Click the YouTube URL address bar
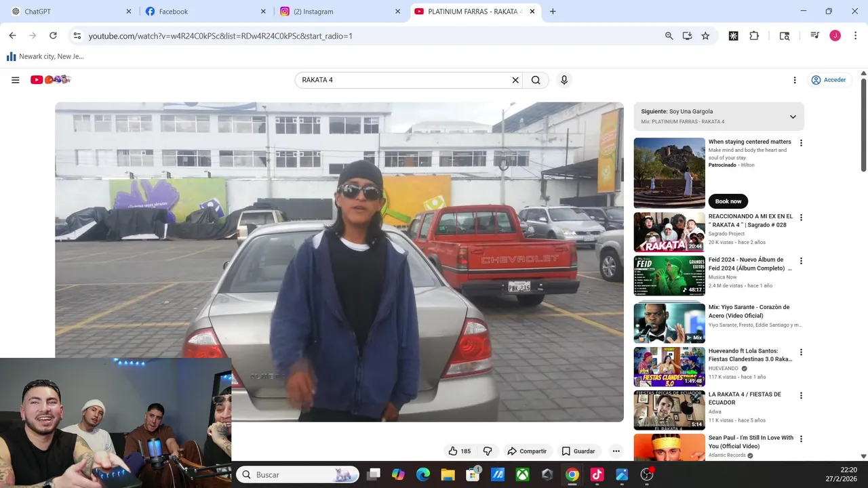 (366, 36)
